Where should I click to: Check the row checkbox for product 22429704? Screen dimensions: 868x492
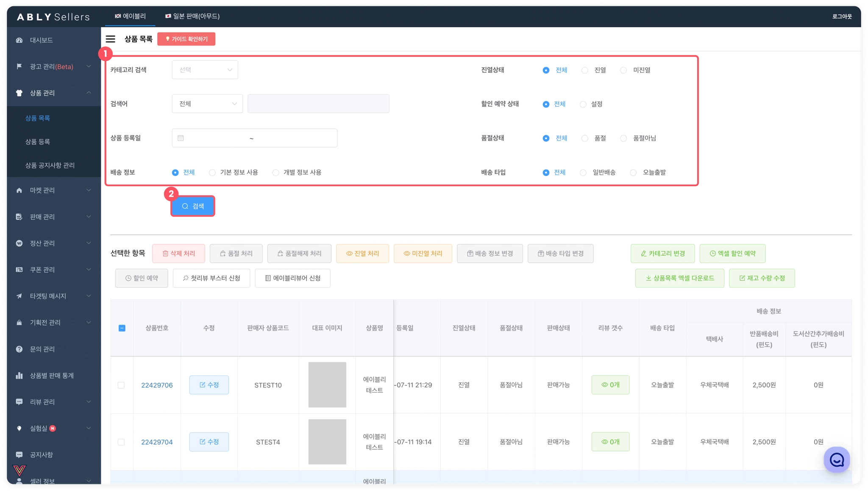(x=121, y=442)
